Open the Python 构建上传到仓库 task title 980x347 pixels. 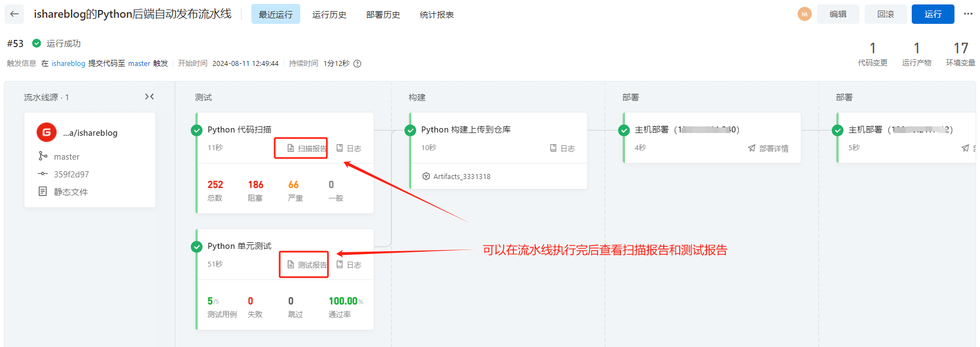coord(466,129)
